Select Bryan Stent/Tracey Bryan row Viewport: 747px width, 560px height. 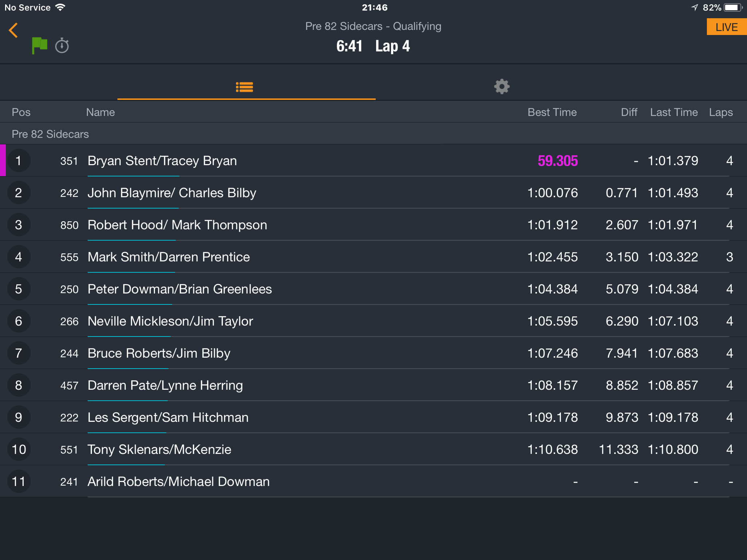[373, 161]
